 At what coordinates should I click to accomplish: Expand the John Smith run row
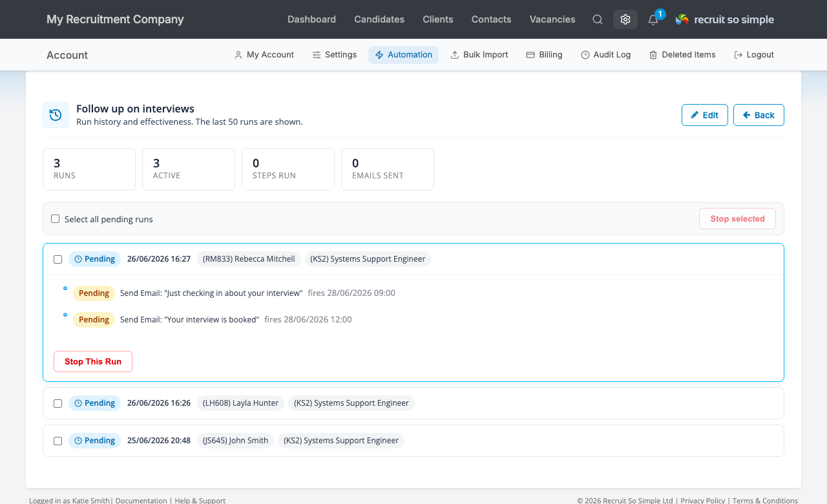[413, 441]
